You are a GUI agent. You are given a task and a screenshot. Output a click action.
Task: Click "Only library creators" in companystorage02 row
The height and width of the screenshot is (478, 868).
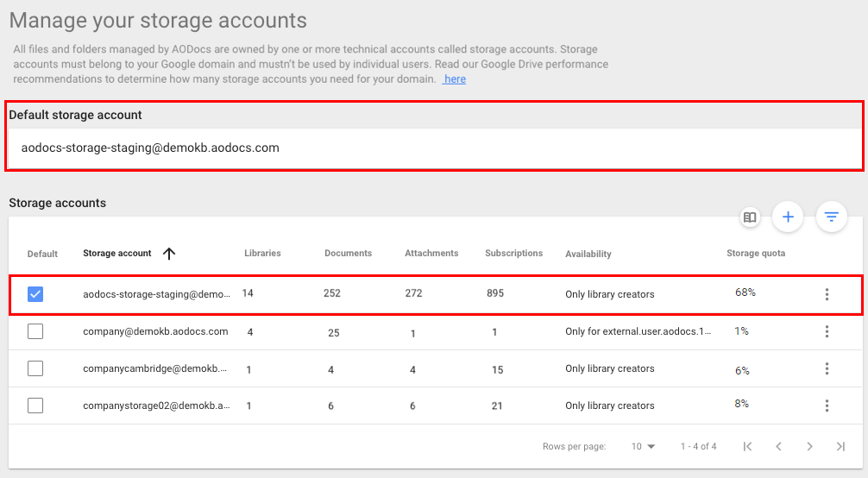pyautogui.click(x=609, y=406)
